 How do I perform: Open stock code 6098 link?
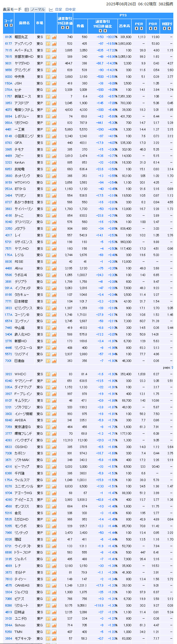click(8, 605)
